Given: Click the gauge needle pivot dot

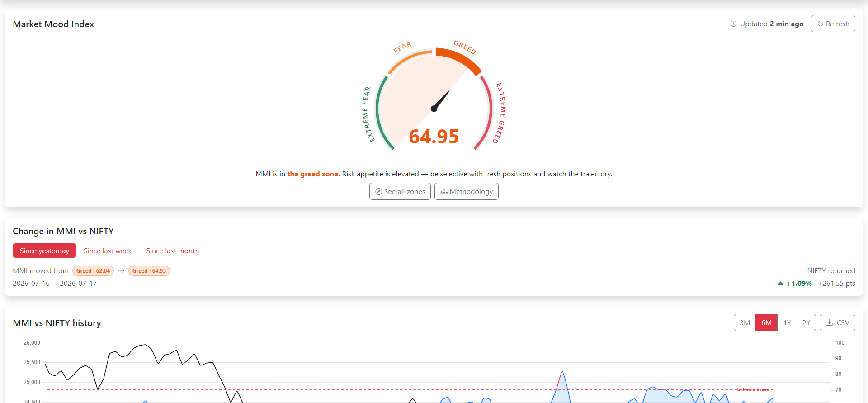Looking at the screenshot, I should [x=434, y=109].
